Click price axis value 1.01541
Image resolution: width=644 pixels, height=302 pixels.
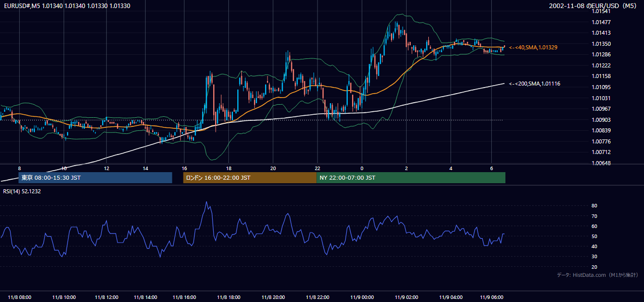[x=602, y=12]
